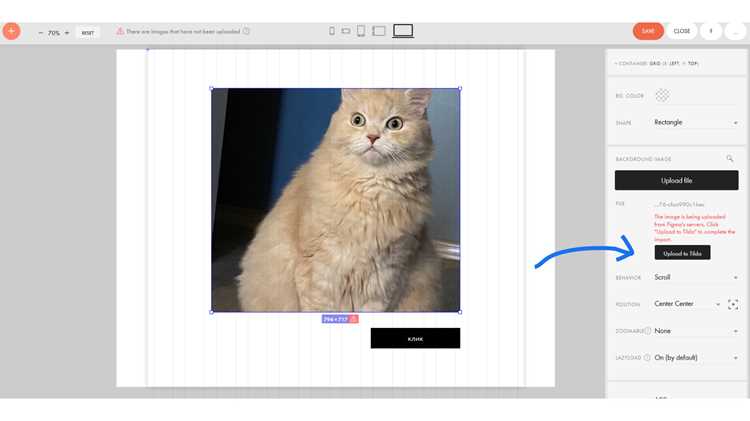Click the black Upload file button
Screen dimensions: 750x421
click(676, 180)
